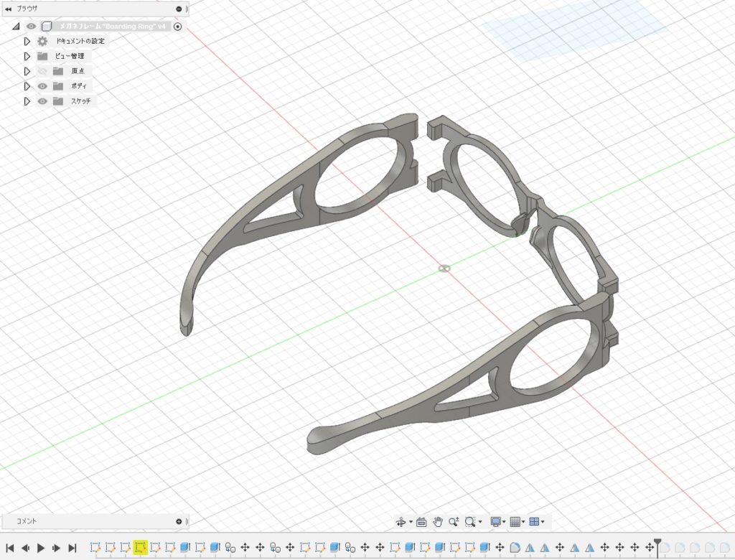Expand the 原点 folder node
This screenshot has height=560, width=735.
[27, 71]
